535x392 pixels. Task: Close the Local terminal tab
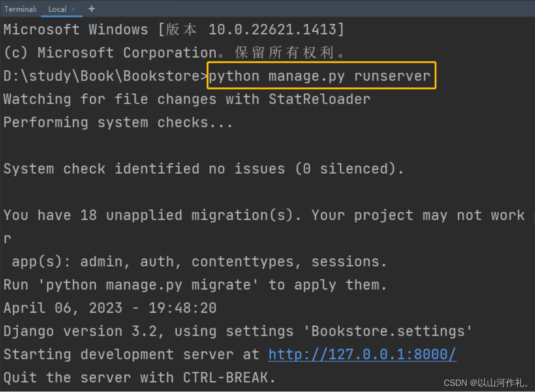[73, 9]
